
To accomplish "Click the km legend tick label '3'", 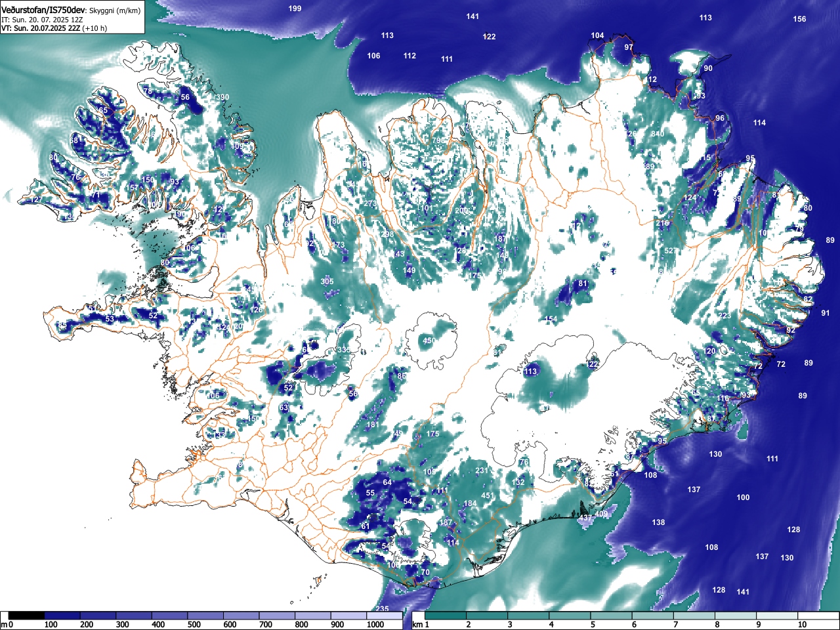I will click(510, 625).
